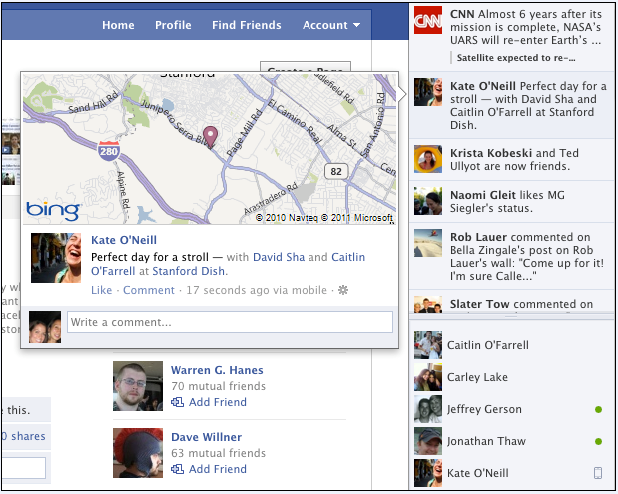Click the Bing logo on the map

53,211
